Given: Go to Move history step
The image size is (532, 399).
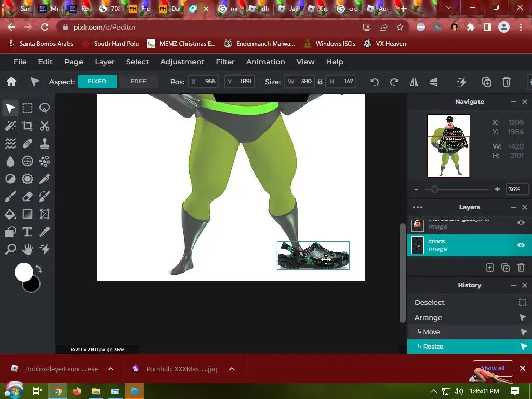Looking at the screenshot, I should pyautogui.click(x=470, y=332).
